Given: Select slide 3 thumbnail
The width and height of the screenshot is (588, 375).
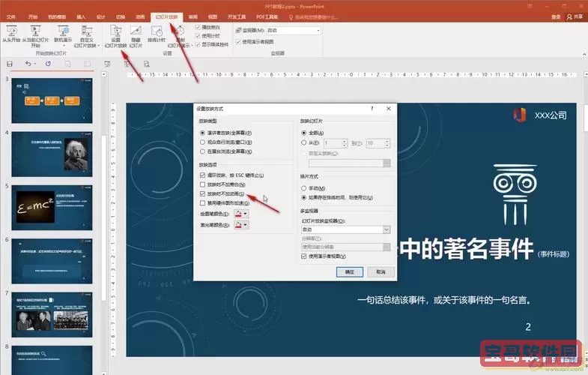Looking at the screenshot, I should pos(52,100).
